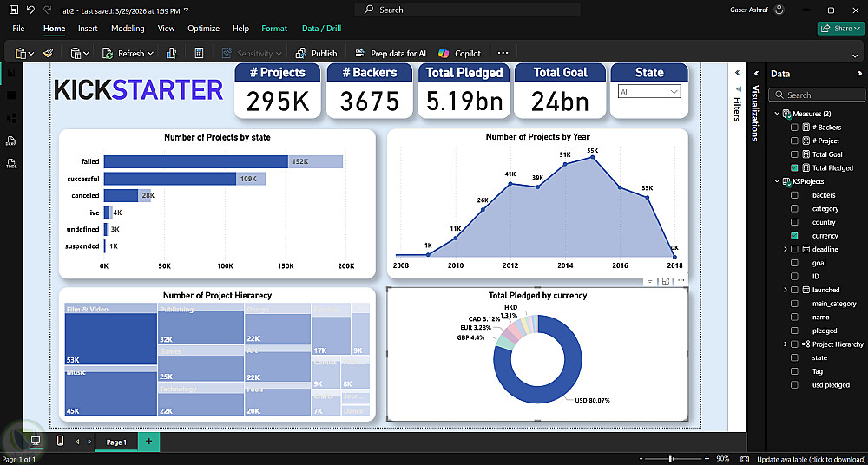This screenshot has height=465, width=868.
Task: Open the Table view in left sidebar
Action: point(11,95)
